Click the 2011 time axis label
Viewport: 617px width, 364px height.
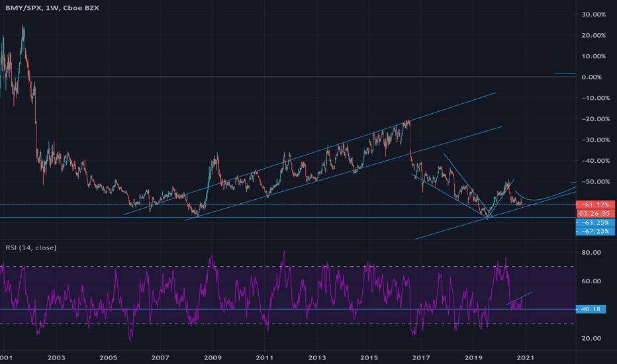coord(264,357)
